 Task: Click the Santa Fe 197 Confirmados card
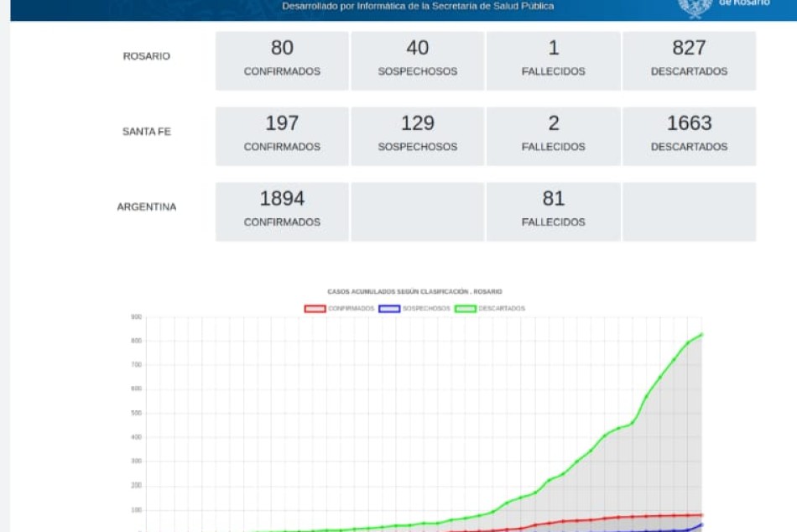click(x=282, y=136)
